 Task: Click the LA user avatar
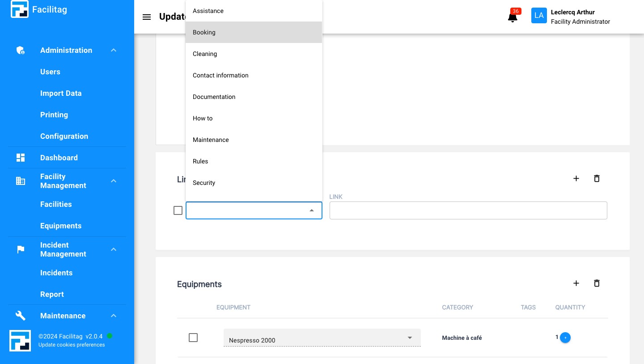539,16
